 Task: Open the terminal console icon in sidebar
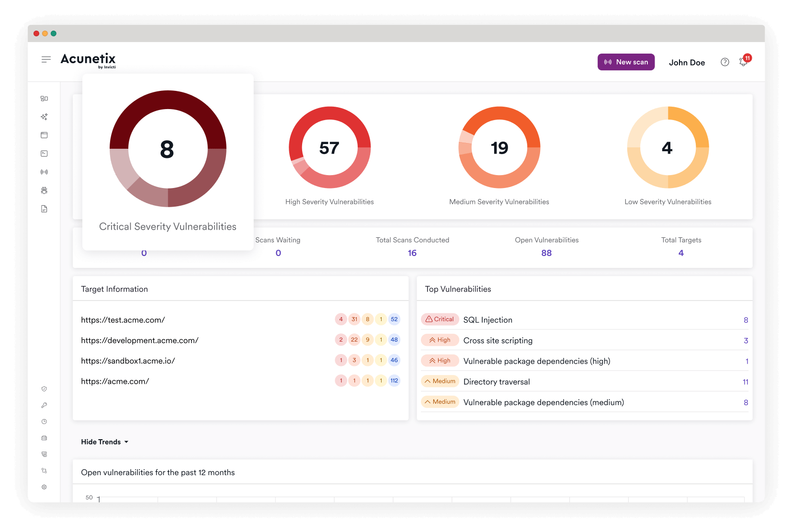pos(44,154)
